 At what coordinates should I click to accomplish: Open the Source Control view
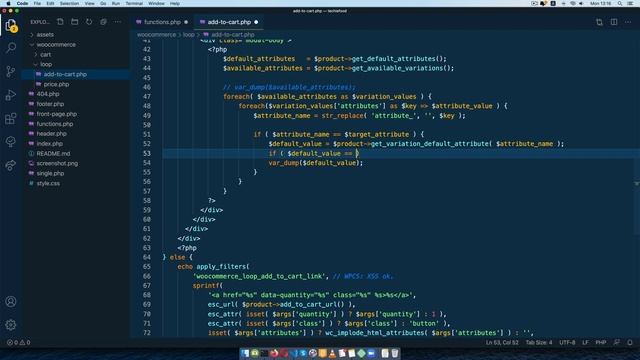click(11, 71)
